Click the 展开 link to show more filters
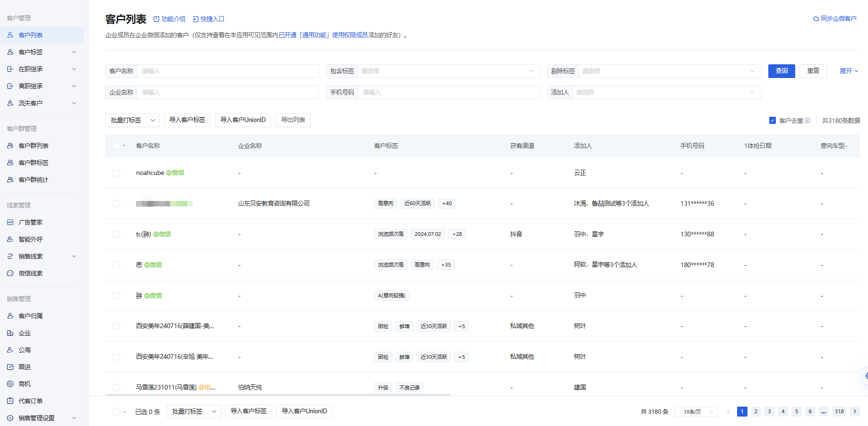Screen dimensions: 868x426 tap(849, 71)
